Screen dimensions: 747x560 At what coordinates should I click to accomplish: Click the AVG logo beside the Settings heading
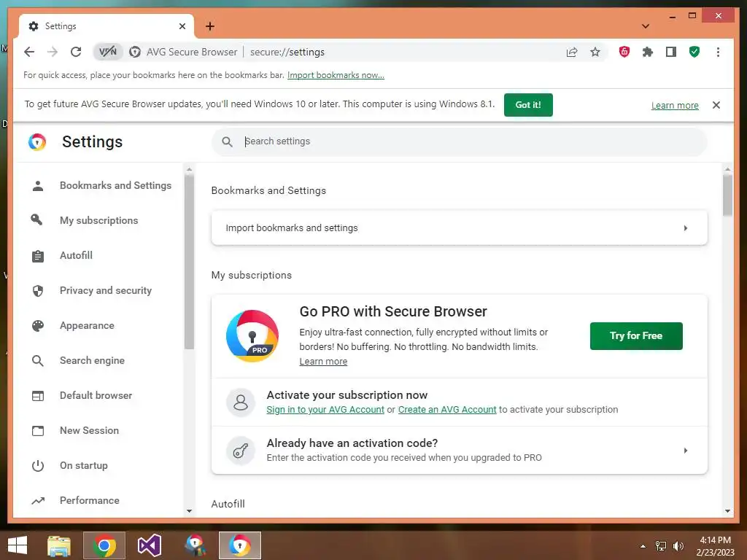click(37, 142)
